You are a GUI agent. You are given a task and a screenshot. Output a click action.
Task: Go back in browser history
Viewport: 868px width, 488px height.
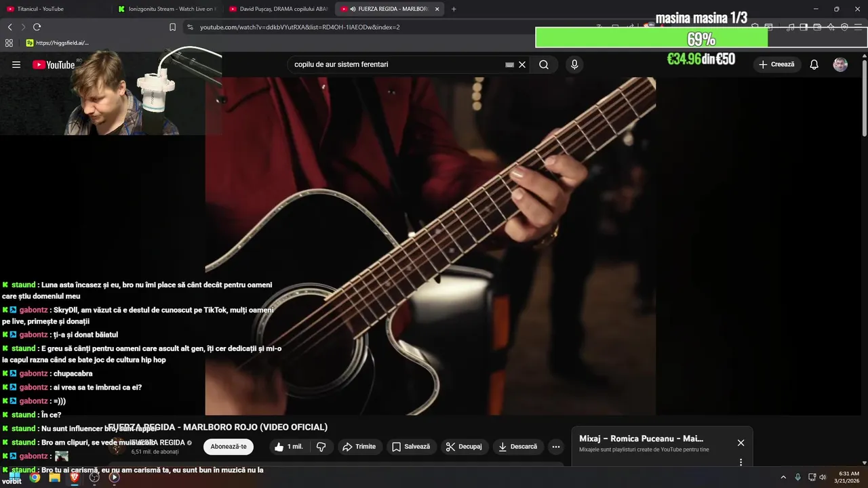pyautogui.click(x=9, y=27)
